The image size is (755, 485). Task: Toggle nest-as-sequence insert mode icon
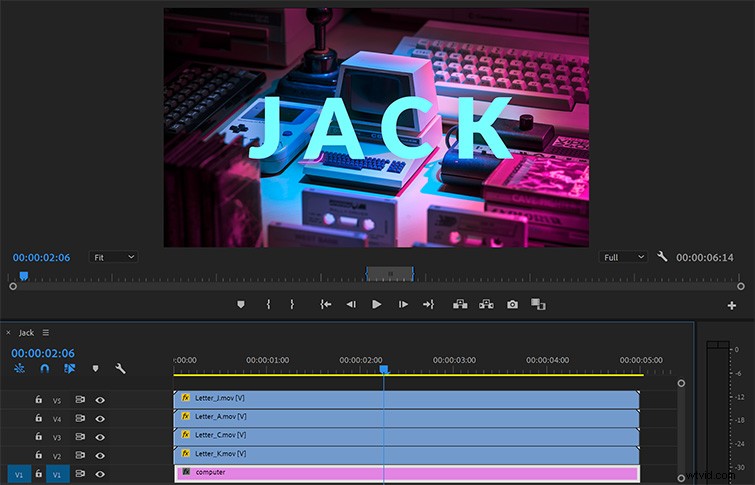19,368
